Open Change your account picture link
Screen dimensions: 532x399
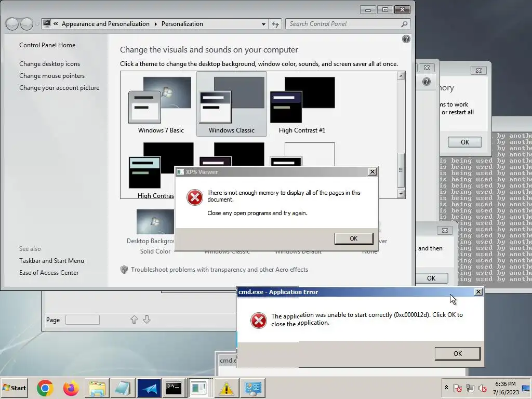pos(59,87)
